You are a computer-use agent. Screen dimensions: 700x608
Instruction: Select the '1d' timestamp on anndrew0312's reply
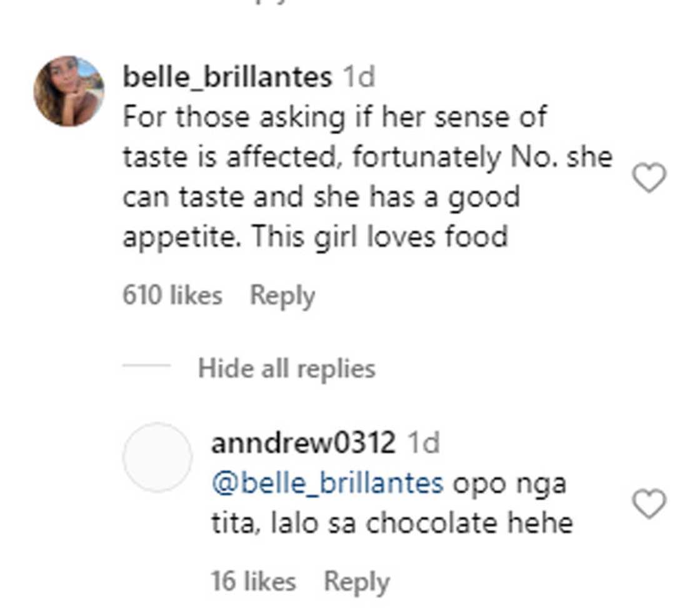(426, 443)
